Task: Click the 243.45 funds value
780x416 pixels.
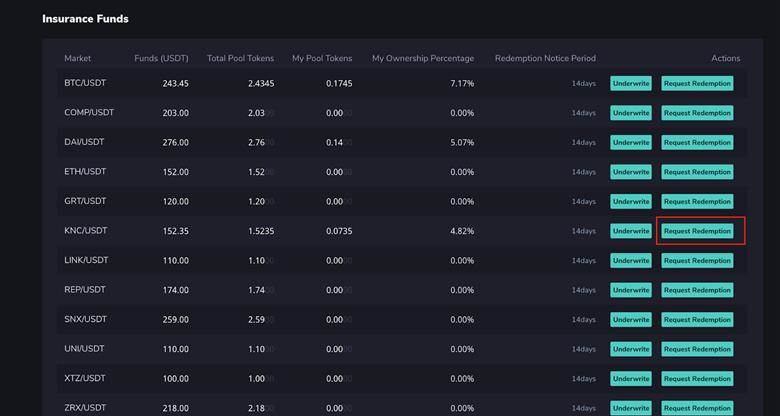Action: 176,84
